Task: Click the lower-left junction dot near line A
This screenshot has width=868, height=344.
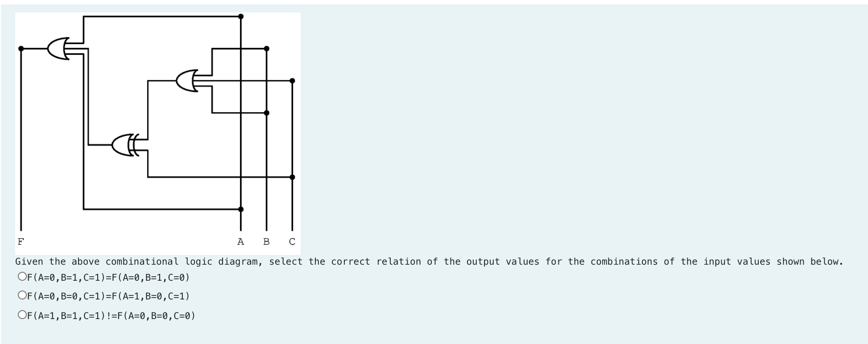Action: click(x=240, y=208)
